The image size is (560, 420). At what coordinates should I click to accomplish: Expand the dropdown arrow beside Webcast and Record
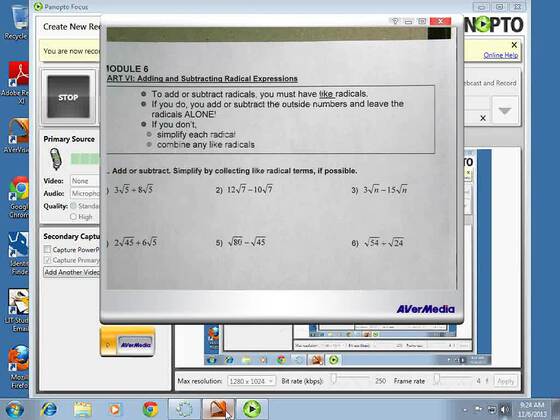pos(505,111)
